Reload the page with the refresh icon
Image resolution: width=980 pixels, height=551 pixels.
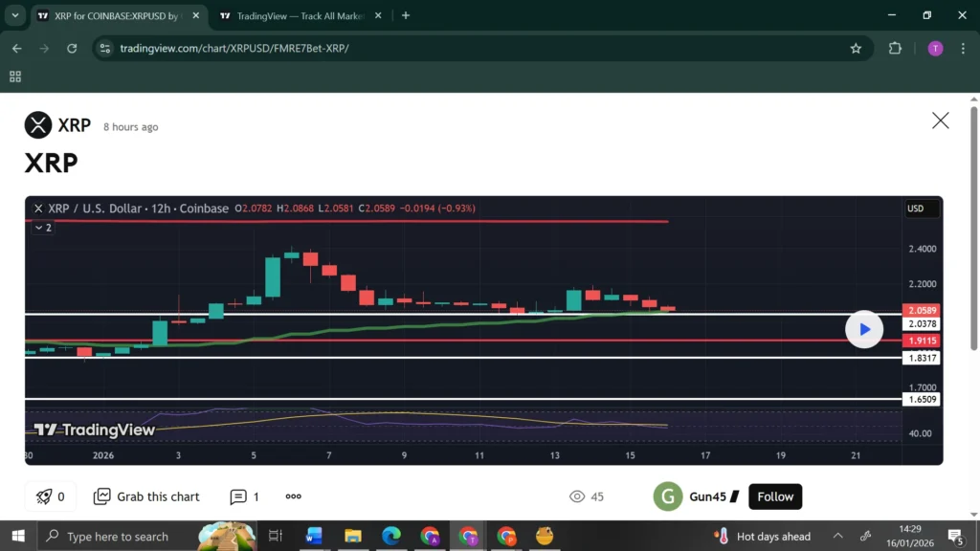click(72, 48)
